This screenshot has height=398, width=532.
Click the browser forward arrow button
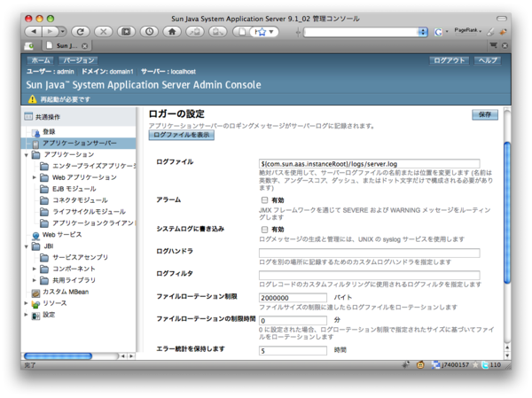(50, 32)
